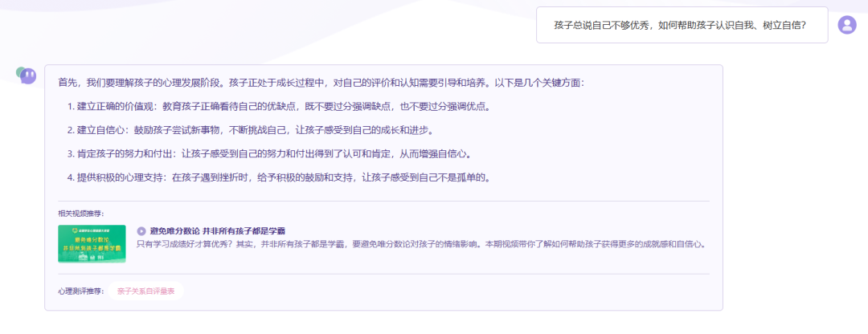
Task: Click the user question message bubble
Action: pyautogui.click(x=682, y=25)
